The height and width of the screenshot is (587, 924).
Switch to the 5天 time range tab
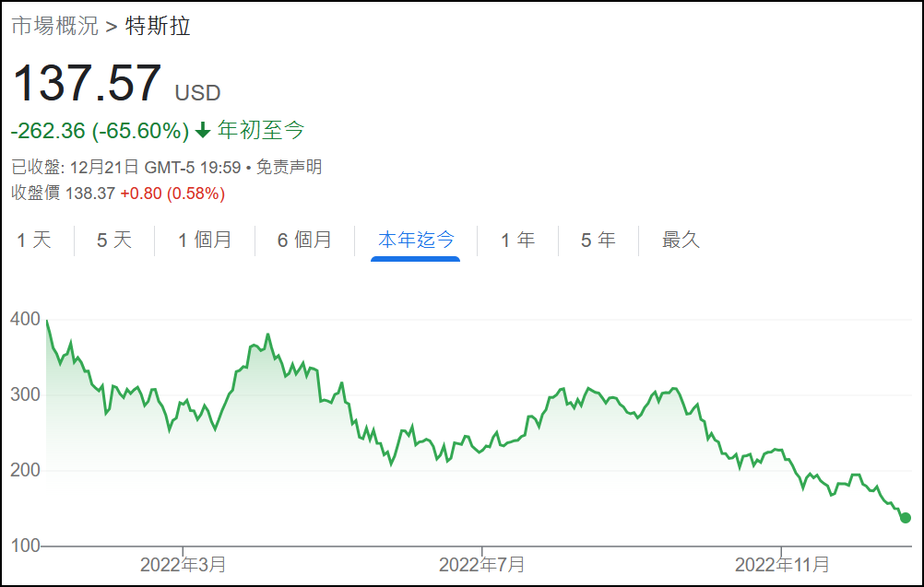(113, 239)
